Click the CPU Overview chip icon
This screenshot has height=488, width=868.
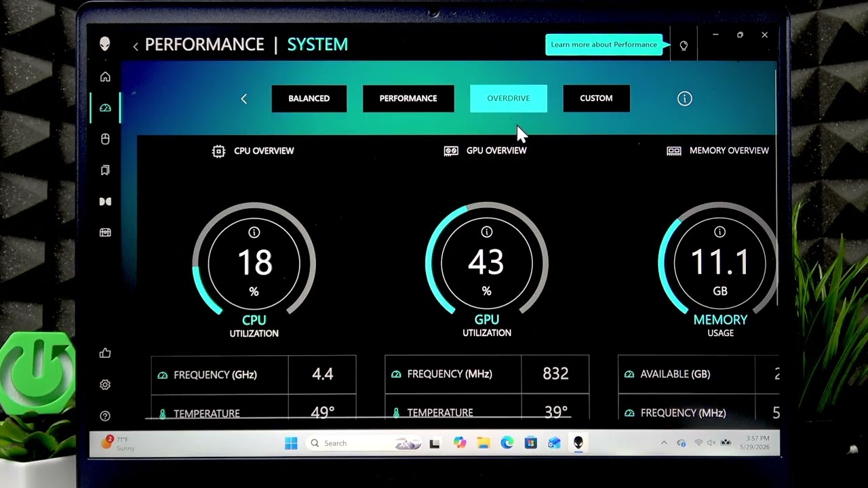coord(218,151)
